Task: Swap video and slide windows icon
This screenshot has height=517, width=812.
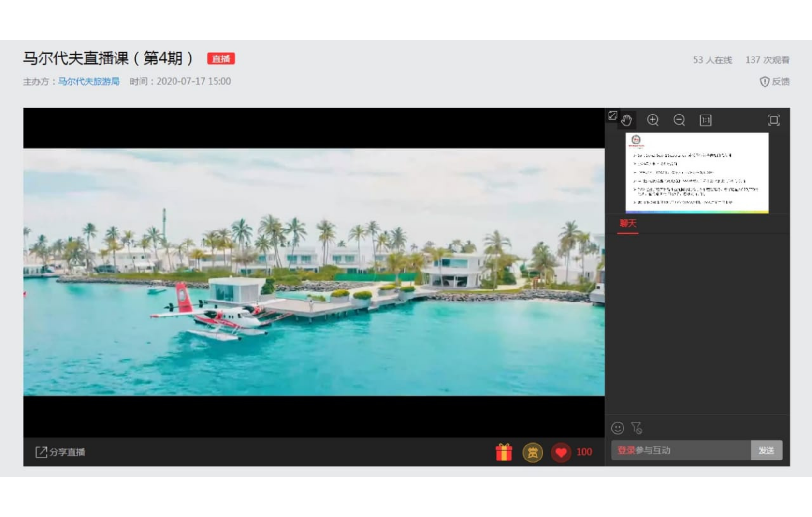Action: click(x=612, y=115)
